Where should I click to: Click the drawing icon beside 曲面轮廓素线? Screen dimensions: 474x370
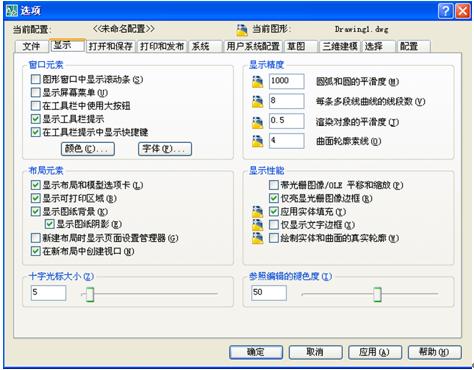(257, 141)
